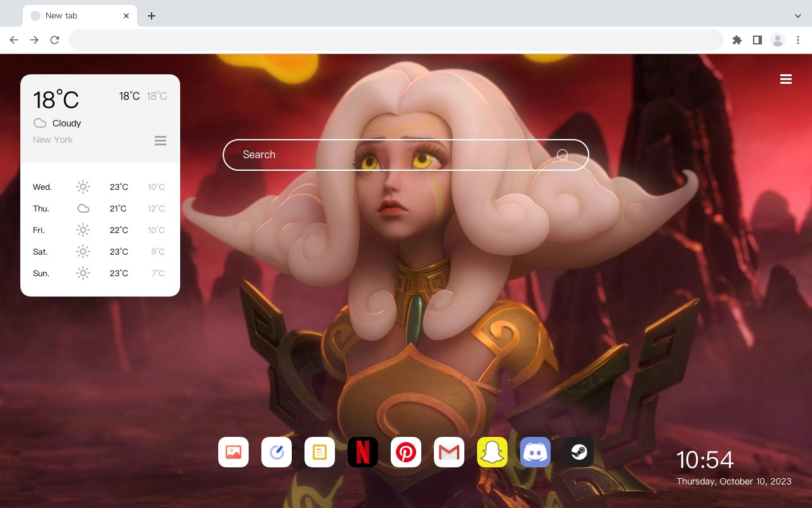Go back with the browser back arrow
The width and height of the screenshot is (812, 508).
click(x=14, y=40)
